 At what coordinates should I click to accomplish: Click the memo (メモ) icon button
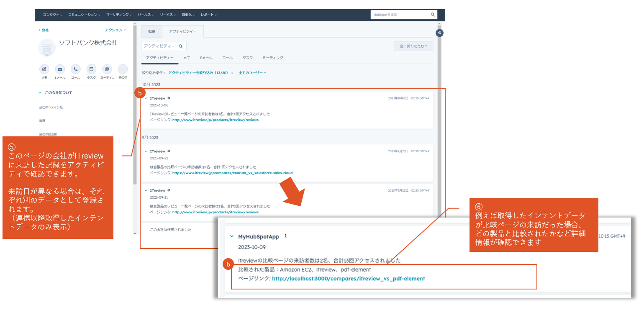coord(44,69)
